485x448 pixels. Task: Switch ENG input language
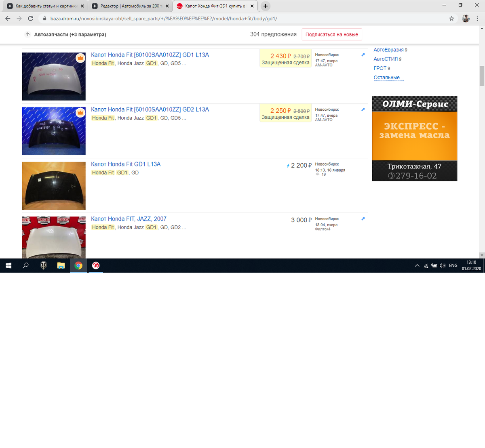453,265
